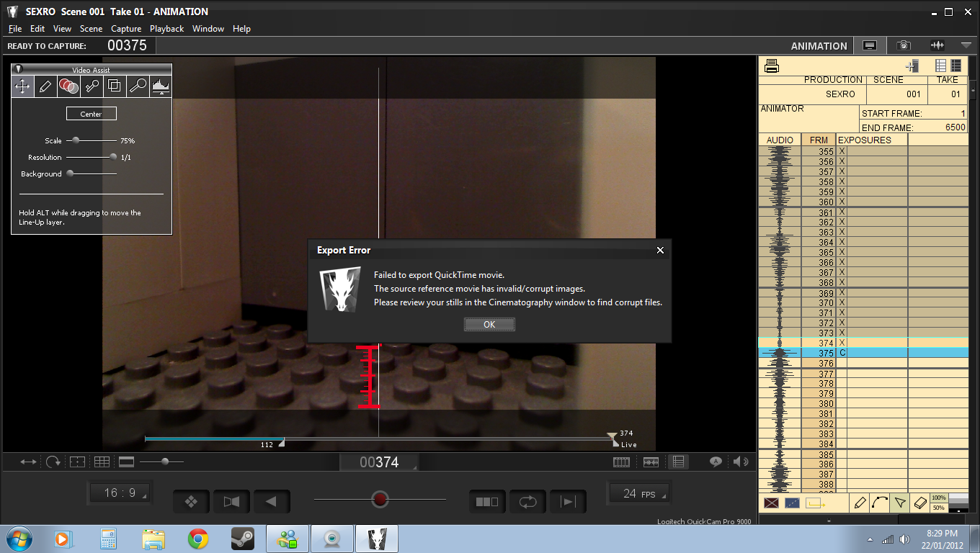Screen dimensions: 980x553
Task: Toggle loop playback
Action: (x=527, y=502)
